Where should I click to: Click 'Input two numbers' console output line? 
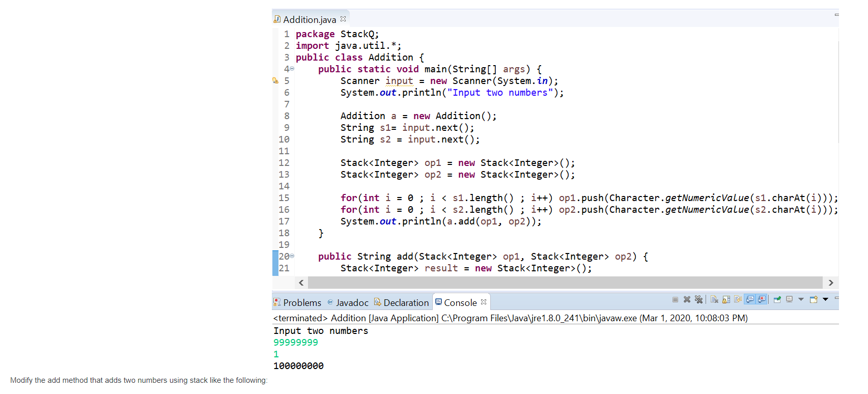pos(321,331)
